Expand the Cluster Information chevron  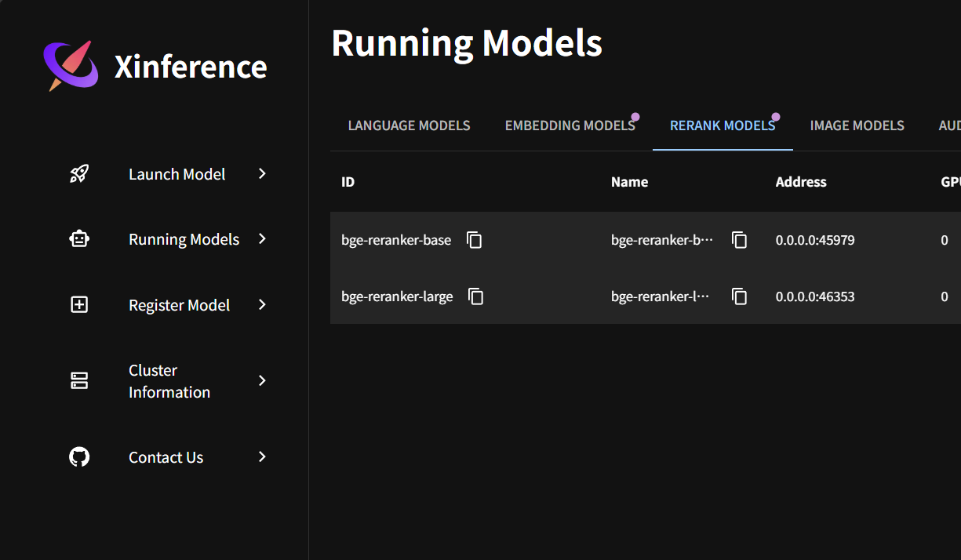(x=262, y=381)
